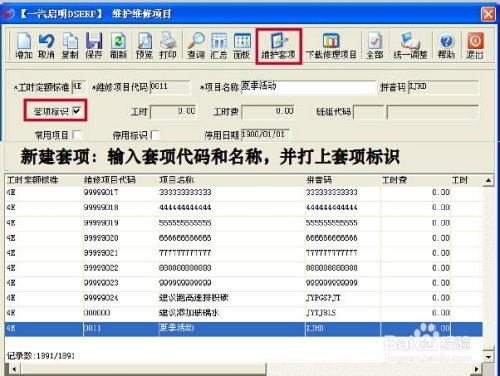Click the 取消 (Cancel) undo icon
500x376 pixels.
coord(46,46)
